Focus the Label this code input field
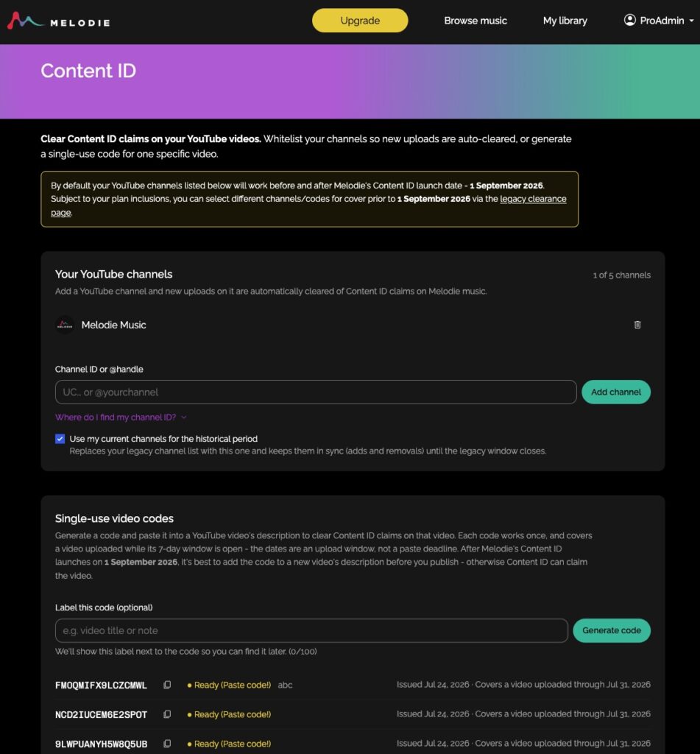The height and width of the screenshot is (754, 700). [x=311, y=630]
